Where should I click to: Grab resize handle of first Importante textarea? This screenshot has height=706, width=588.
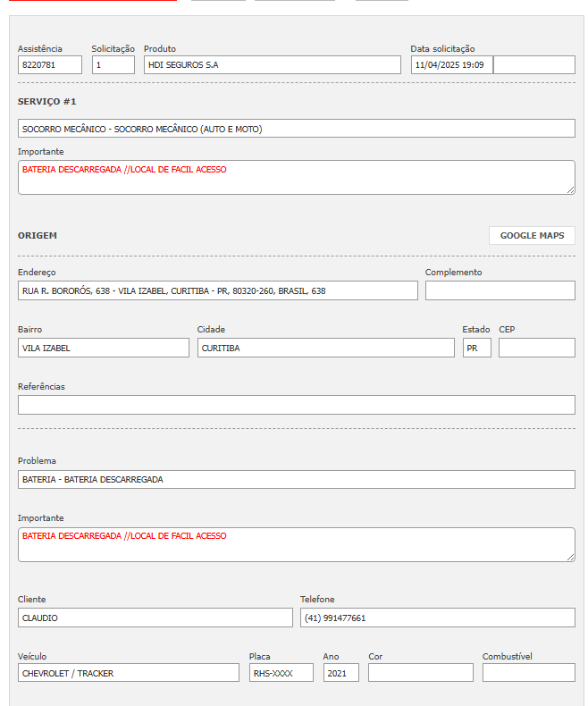570,189
